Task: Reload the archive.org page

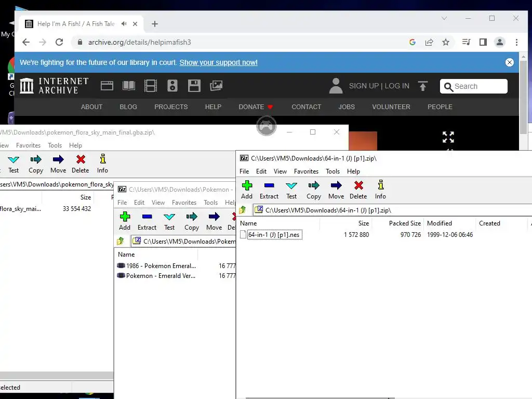Action: point(59,42)
